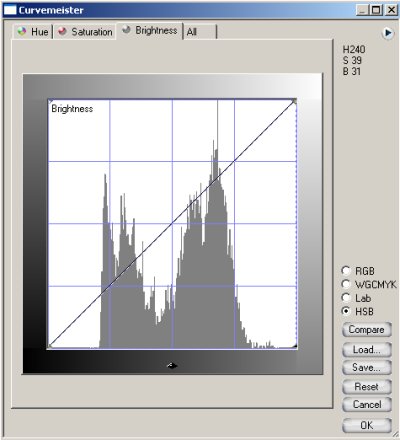Screen dimensions: 400x440
Task: Click the blue arrow options menu icon
Action: click(x=388, y=33)
